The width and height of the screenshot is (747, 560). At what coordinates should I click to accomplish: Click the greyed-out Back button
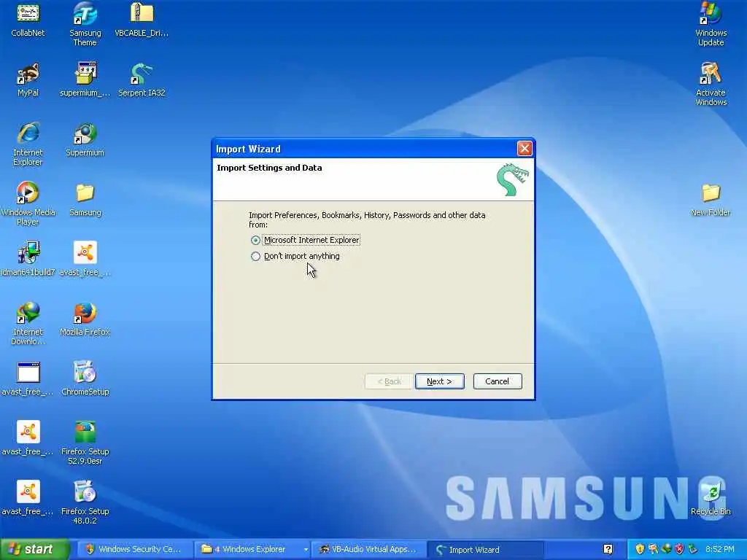389,381
